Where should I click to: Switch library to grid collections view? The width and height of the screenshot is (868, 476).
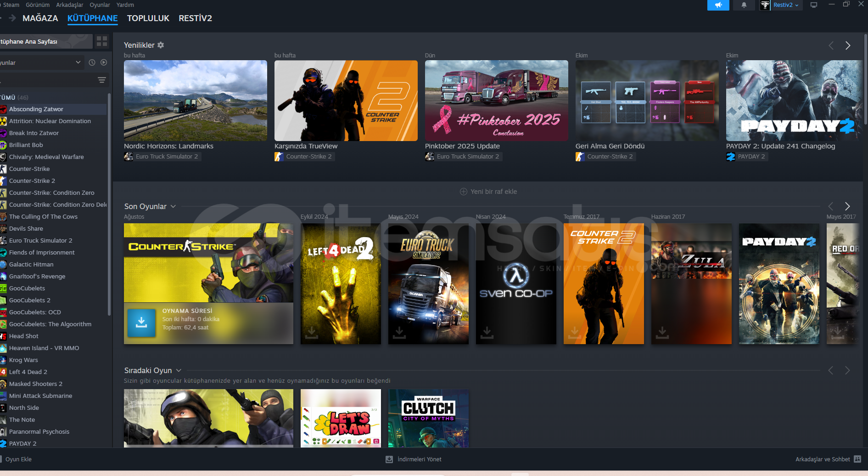(x=102, y=41)
